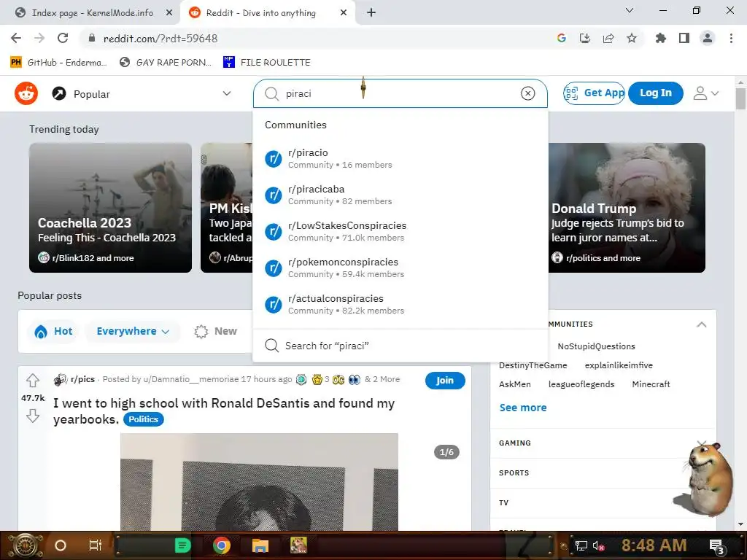This screenshot has height=560, width=747.
Task: Open FILE ROULETTE bookmark
Action: [x=267, y=63]
